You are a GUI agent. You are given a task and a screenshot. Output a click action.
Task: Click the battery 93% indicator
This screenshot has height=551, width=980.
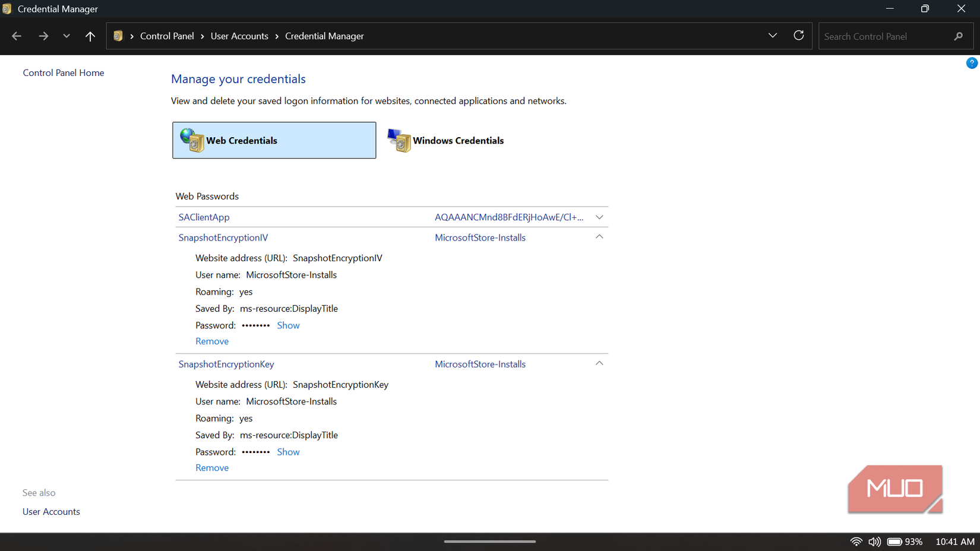905,541
